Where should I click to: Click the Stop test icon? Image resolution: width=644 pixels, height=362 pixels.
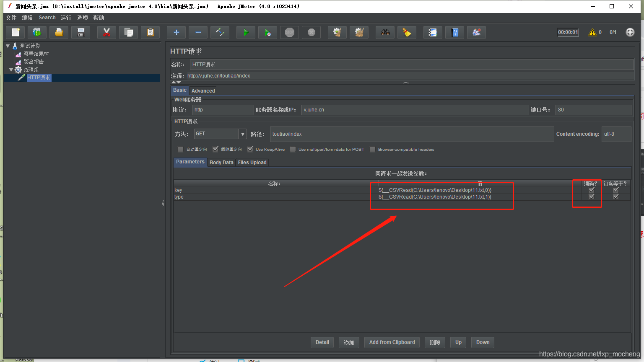click(x=289, y=32)
